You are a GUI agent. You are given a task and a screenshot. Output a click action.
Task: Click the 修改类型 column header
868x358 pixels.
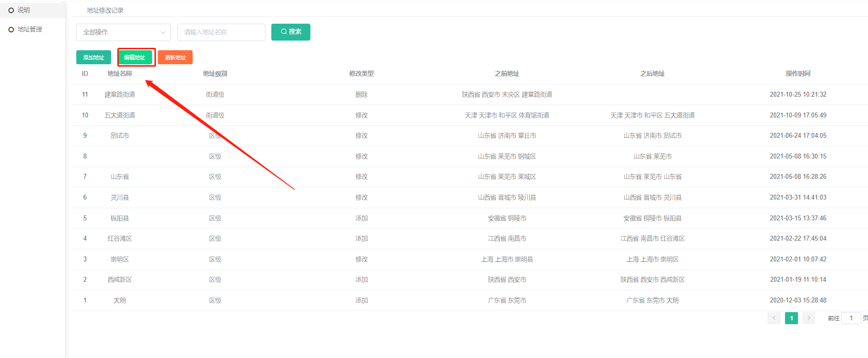(362, 73)
